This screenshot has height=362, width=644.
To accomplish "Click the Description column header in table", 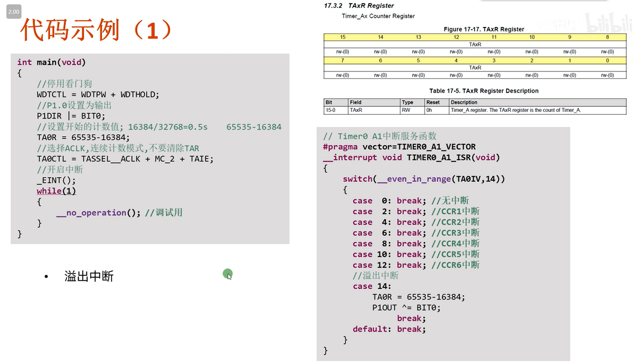I will pos(464,102).
